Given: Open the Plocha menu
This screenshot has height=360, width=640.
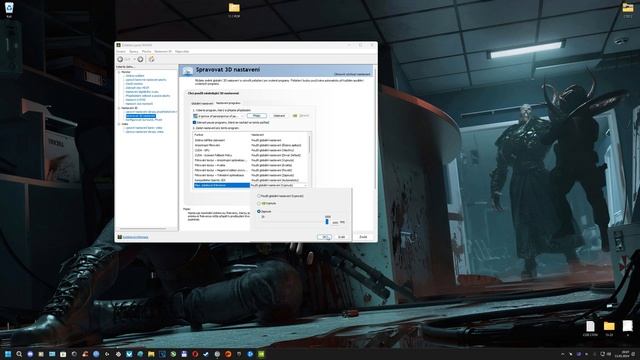Looking at the screenshot, I should pyautogui.click(x=146, y=52).
